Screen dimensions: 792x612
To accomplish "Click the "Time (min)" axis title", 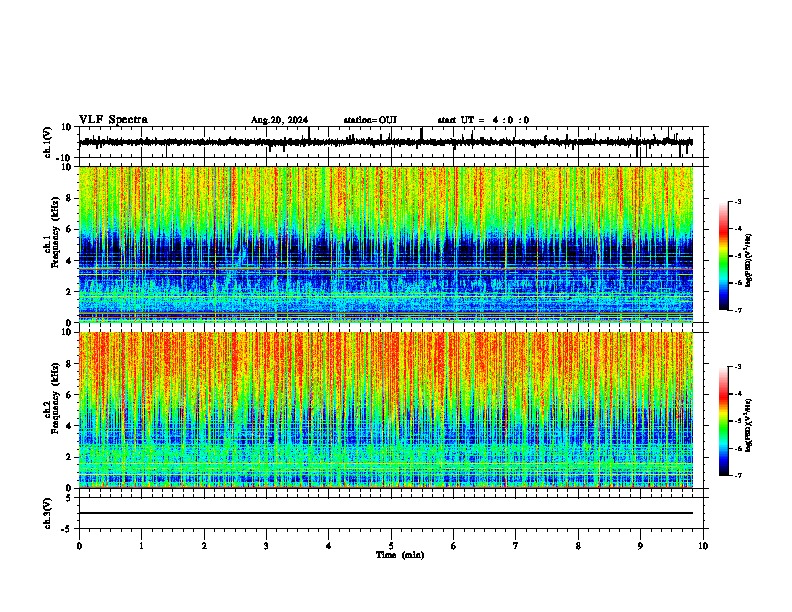I will click(400, 555).
